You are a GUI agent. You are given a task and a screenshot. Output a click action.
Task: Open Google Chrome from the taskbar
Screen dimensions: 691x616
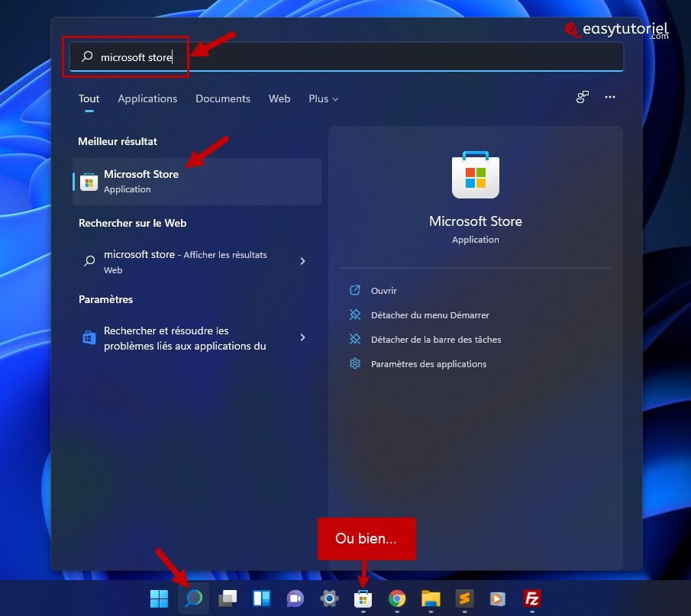click(x=397, y=598)
